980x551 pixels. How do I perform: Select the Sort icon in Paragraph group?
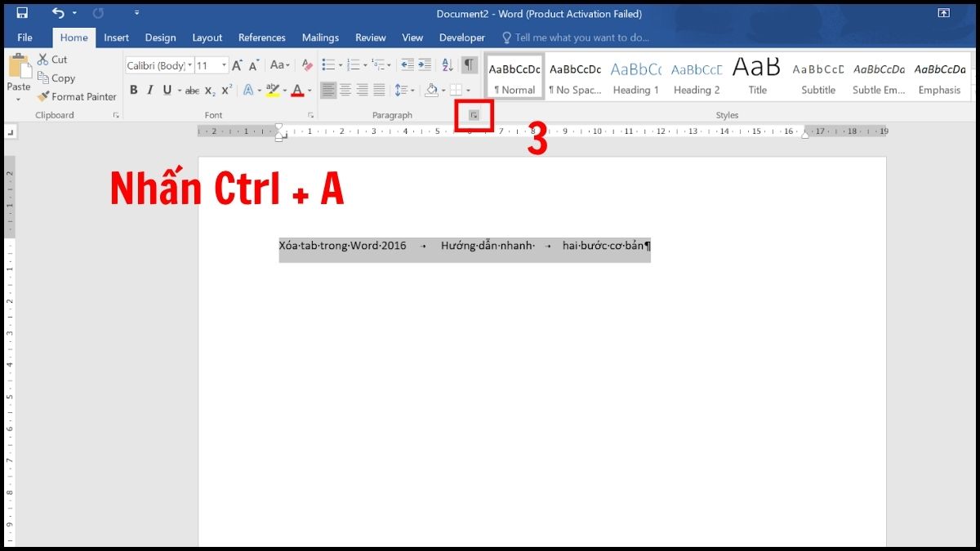point(446,64)
